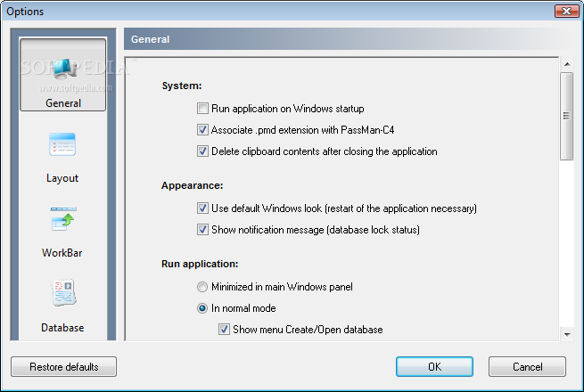This screenshot has height=392, width=584.
Task: Select the General category icon
Action: [x=63, y=75]
